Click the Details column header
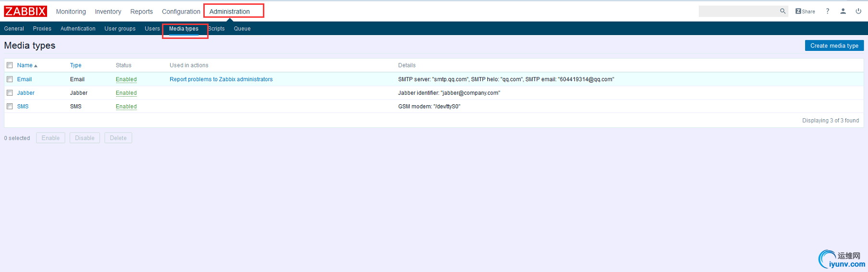 click(x=407, y=65)
